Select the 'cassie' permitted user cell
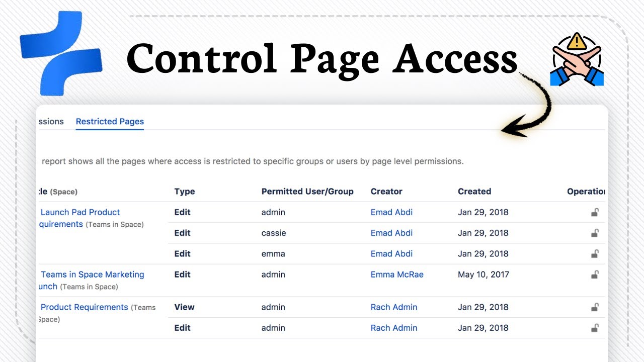The height and width of the screenshot is (362, 644). (274, 233)
